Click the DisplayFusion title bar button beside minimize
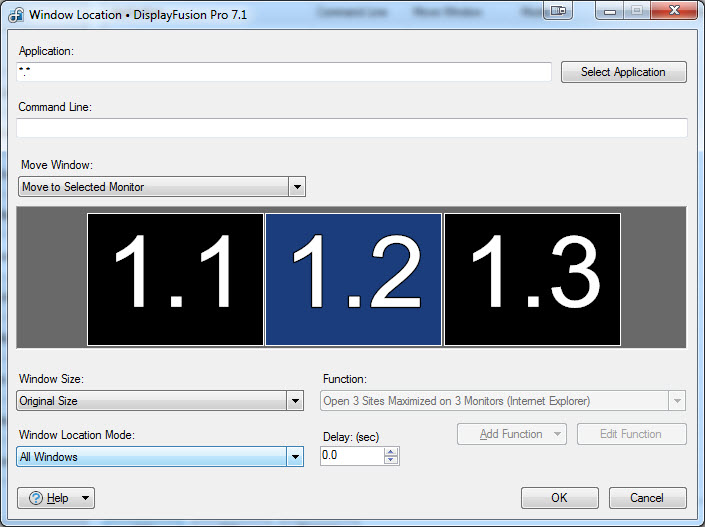This screenshot has height=527, width=705. 558,11
